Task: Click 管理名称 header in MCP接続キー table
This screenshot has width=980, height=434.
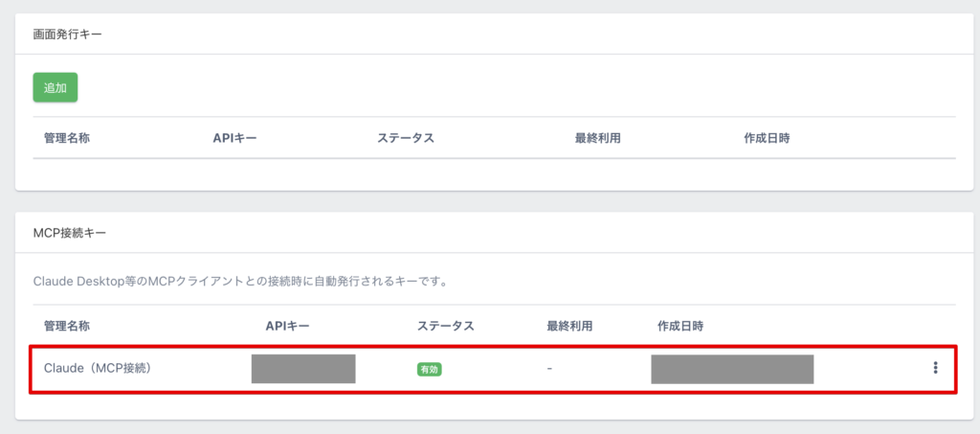Action: click(67, 326)
